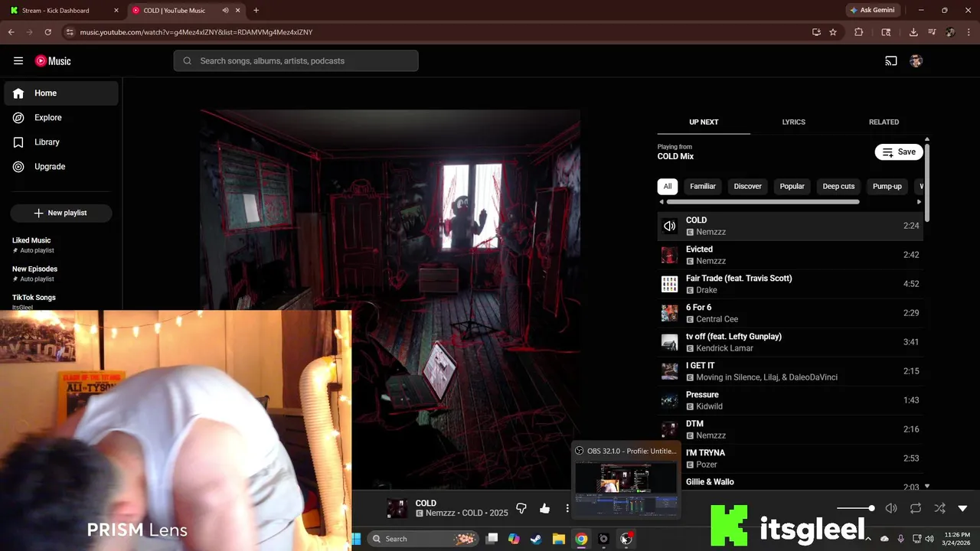Select I'M TRYNA by Pozer row
The width and height of the screenshot is (980, 551).
[x=790, y=458]
